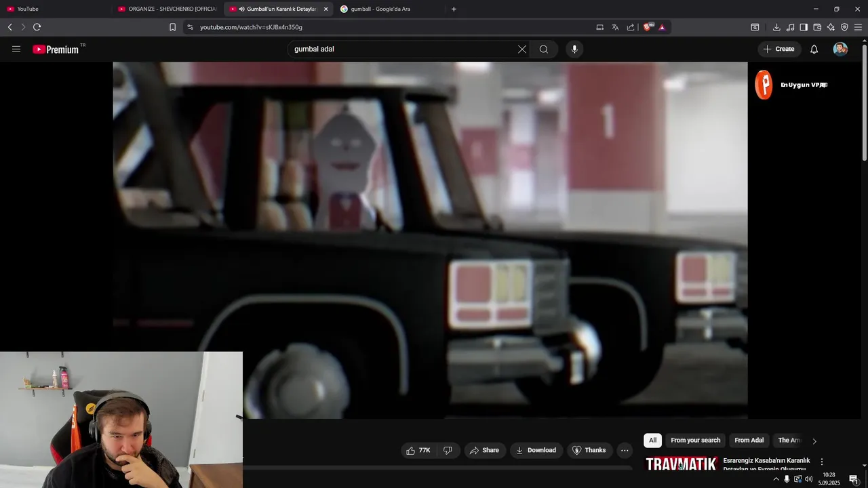Like the video with 77K likes
Image resolution: width=868 pixels, height=488 pixels.
pyautogui.click(x=418, y=450)
